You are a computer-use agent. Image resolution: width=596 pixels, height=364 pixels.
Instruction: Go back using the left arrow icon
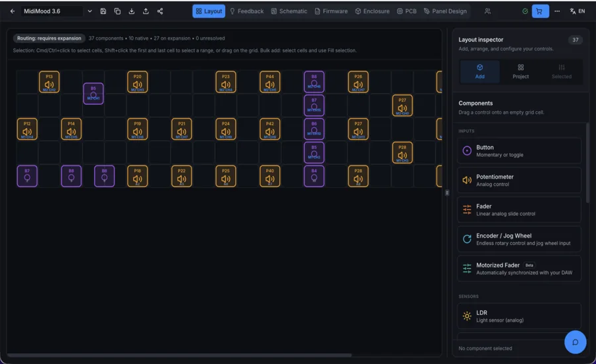coord(13,11)
